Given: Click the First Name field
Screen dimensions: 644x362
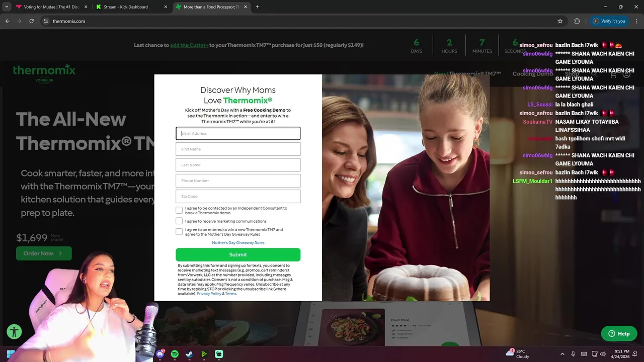Looking at the screenshot, I should 238,149.
